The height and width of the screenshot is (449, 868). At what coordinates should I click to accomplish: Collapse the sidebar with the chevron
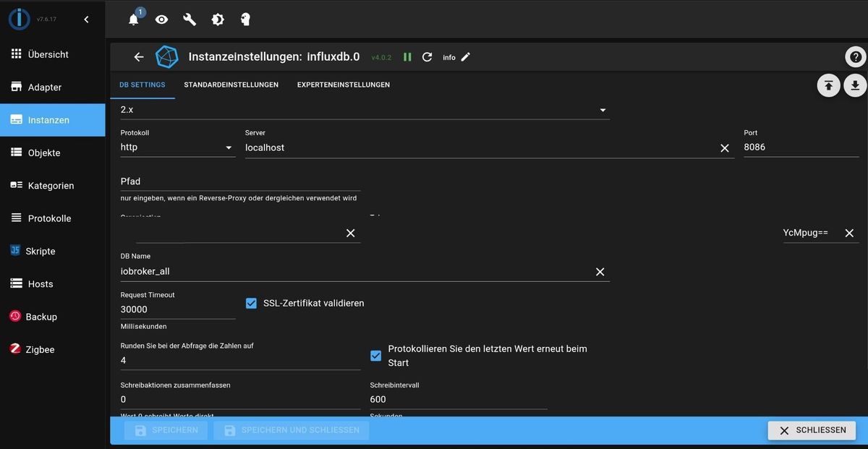pos(86,20)
